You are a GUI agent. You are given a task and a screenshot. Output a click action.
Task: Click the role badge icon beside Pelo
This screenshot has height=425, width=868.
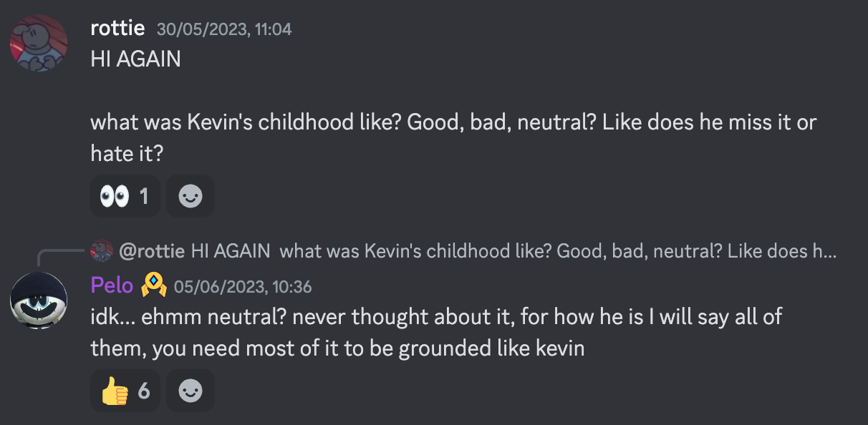coord(153,286)
